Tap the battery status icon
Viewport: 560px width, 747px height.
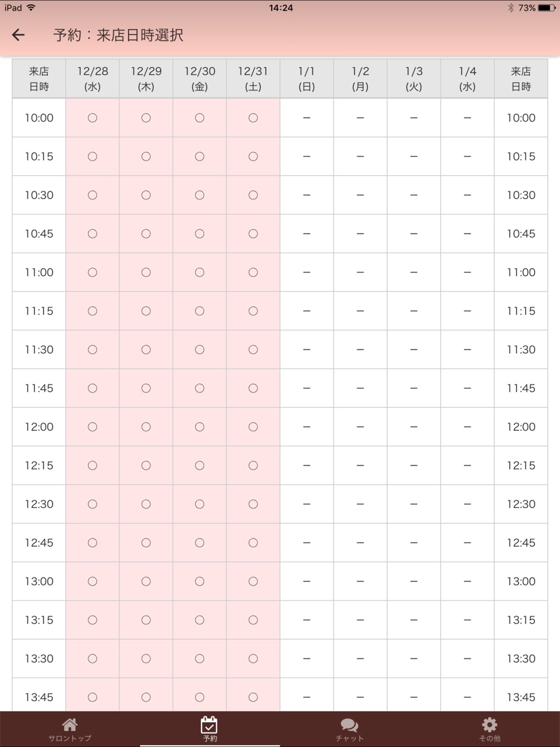point(547,8)
